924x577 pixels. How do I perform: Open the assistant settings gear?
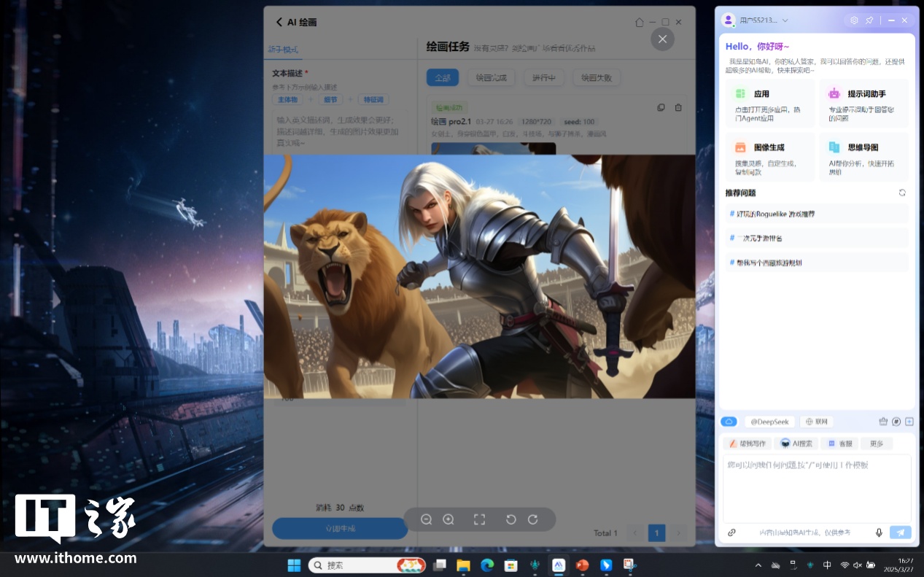pos(854,20)
